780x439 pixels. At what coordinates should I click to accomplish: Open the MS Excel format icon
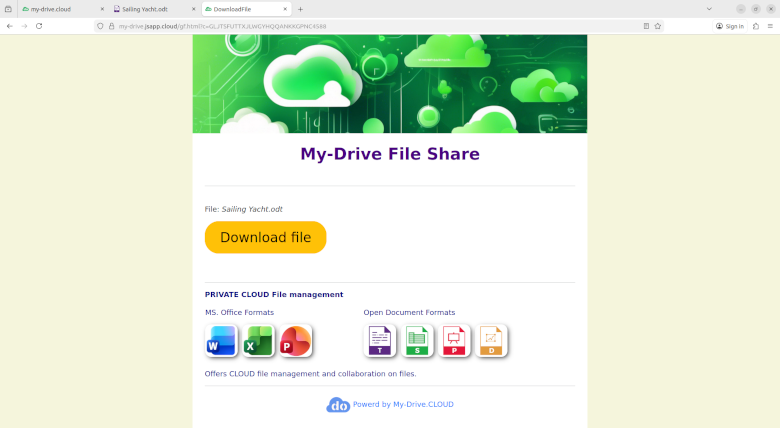click(x=258, y=341)
